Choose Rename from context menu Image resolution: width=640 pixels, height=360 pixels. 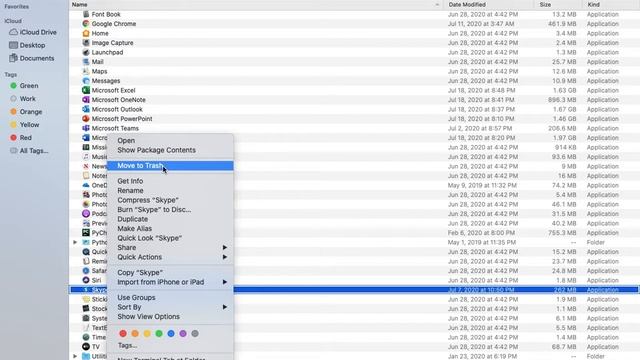170,191
